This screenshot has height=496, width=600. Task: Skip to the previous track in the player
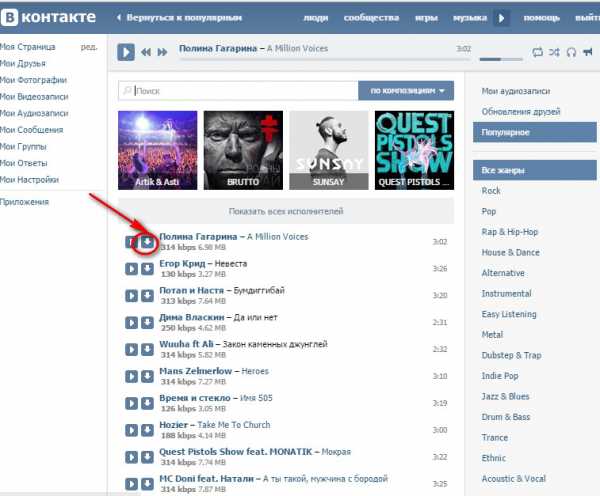point(146,52)
